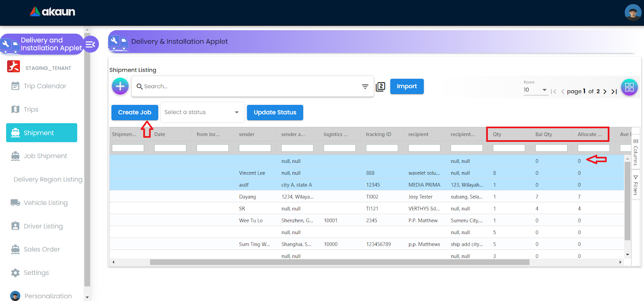Click the round plus add shipment button
This screenshot has width=644, height=301.
click(120, 86)
